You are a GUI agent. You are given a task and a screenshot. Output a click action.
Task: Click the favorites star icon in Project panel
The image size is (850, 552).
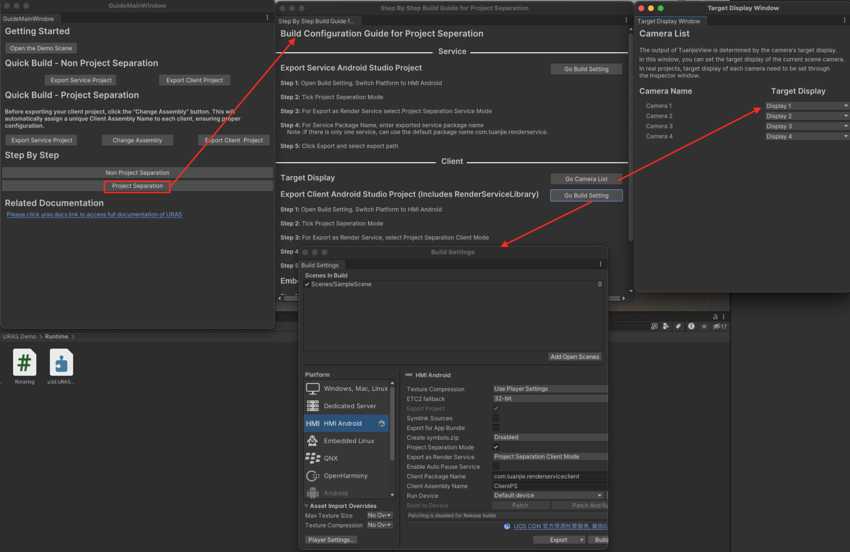704,326
